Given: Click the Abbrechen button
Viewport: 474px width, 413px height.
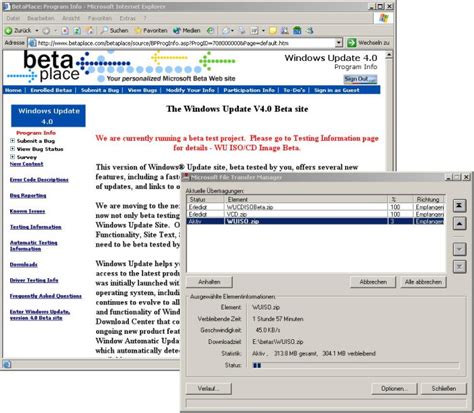Looking at the screenshot, I should (373, 282).
